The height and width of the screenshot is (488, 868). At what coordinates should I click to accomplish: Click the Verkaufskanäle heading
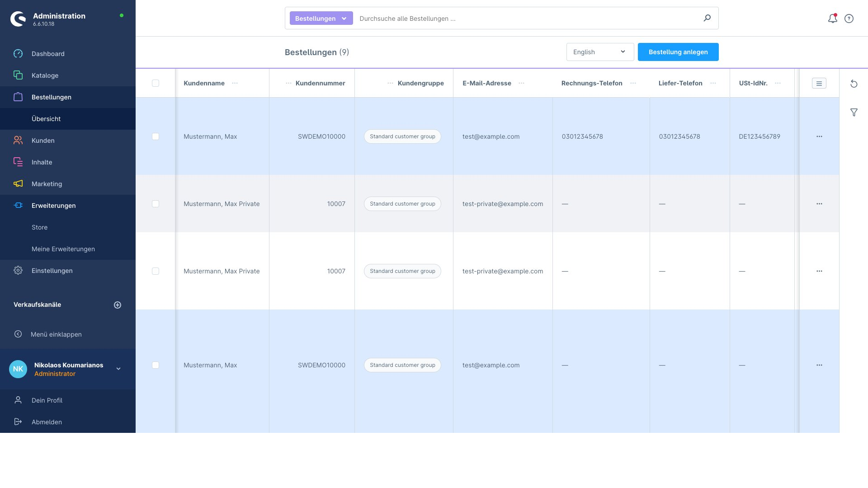coord(37,305)
